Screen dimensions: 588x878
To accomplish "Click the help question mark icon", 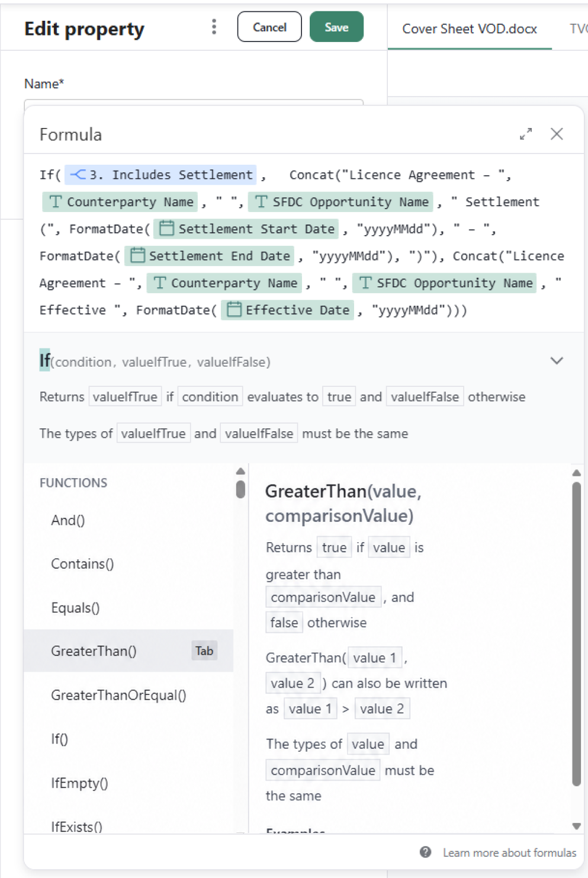I will tap(425, 852).
